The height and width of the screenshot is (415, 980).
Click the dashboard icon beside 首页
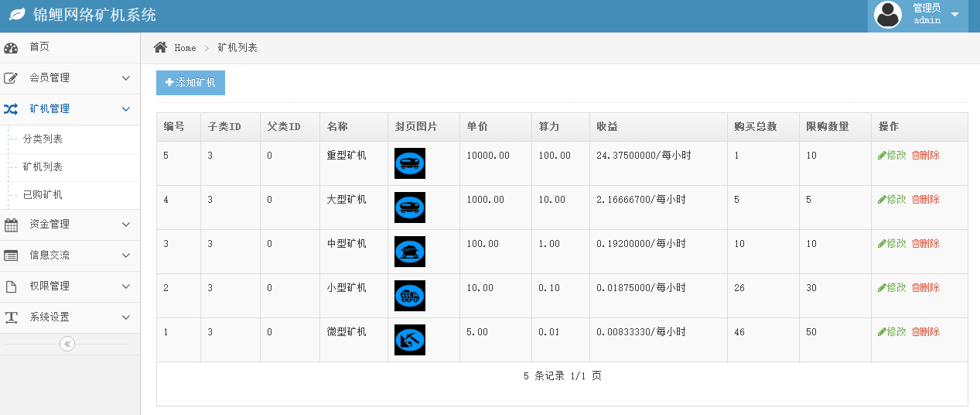(x=11, y=48)
